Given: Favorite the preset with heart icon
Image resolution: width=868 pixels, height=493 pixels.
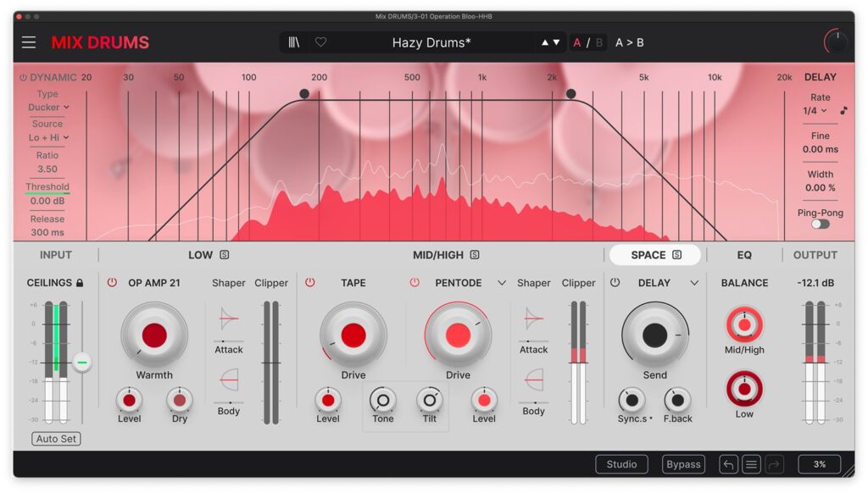Looking at the screenshot, I should tap(320, 42).
